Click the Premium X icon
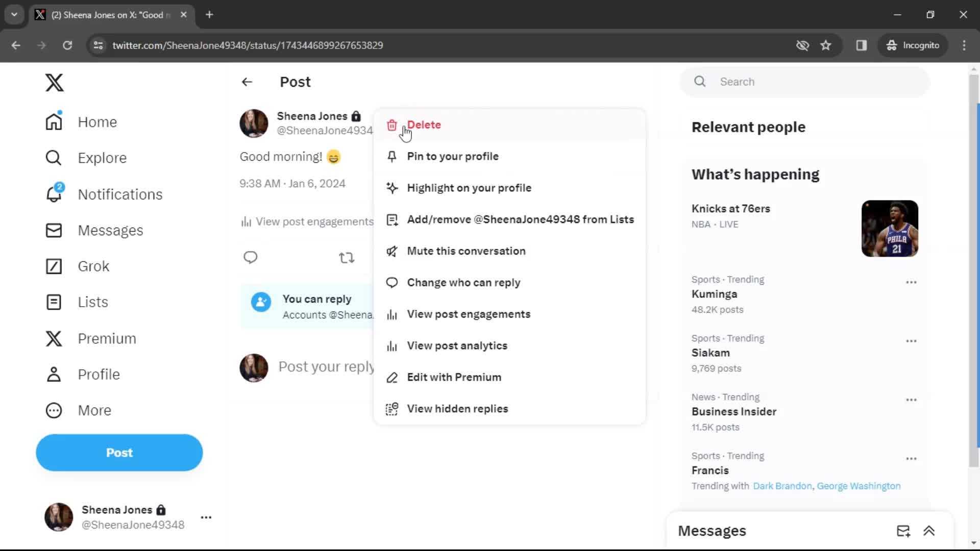 [x=54, y=338]
